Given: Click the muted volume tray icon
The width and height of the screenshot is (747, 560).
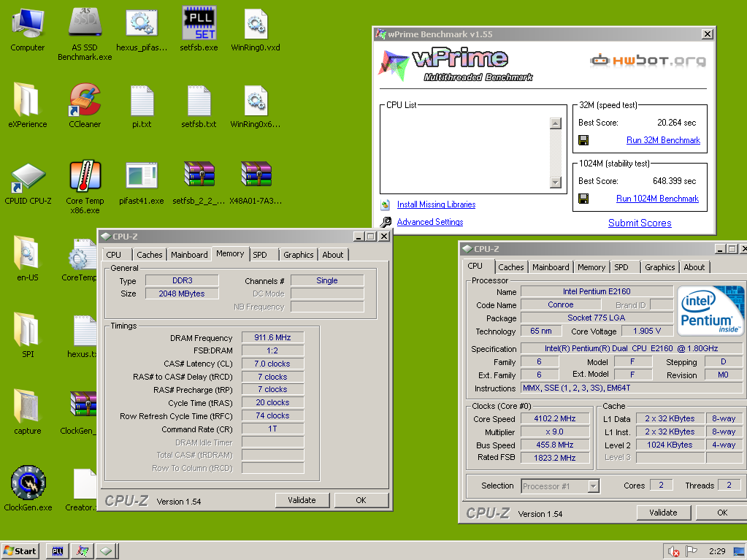Looking at the screenshot, I should coord(673,551).
